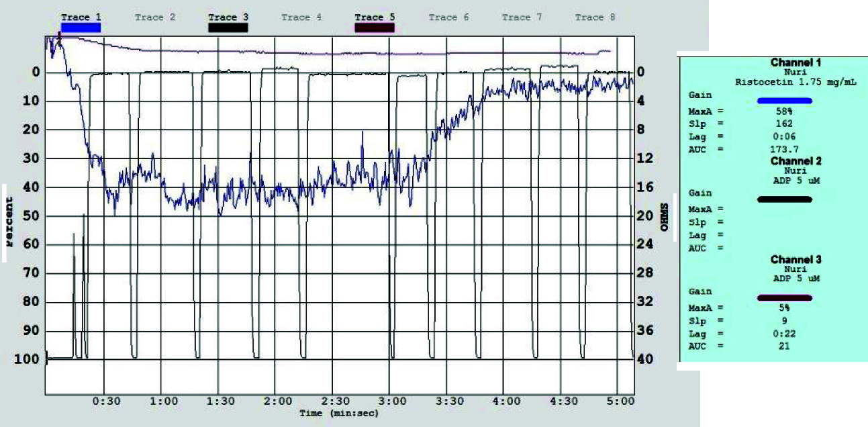The image size is (868, 427).
Task: Open Trace 4
Action: (x=301, y=17)
